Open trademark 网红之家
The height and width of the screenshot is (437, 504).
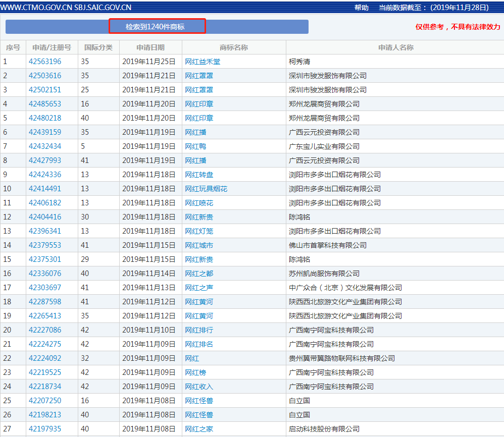(x=199, y=428)
